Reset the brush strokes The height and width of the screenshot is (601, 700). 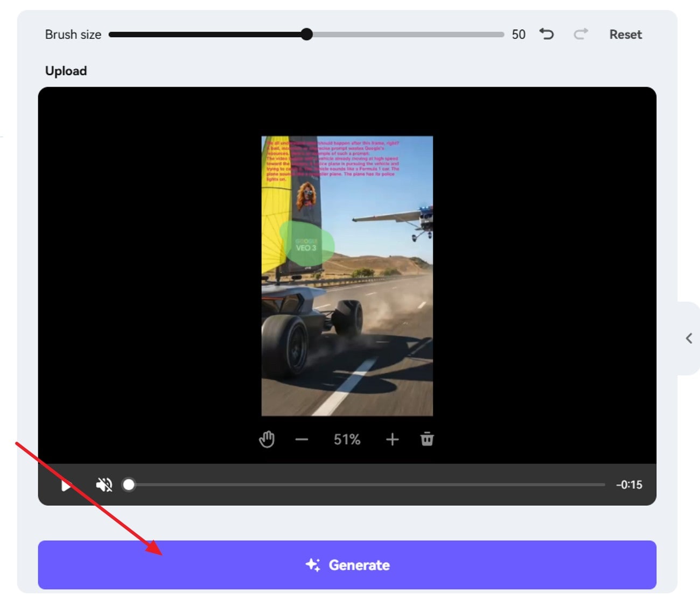[626, 34]
